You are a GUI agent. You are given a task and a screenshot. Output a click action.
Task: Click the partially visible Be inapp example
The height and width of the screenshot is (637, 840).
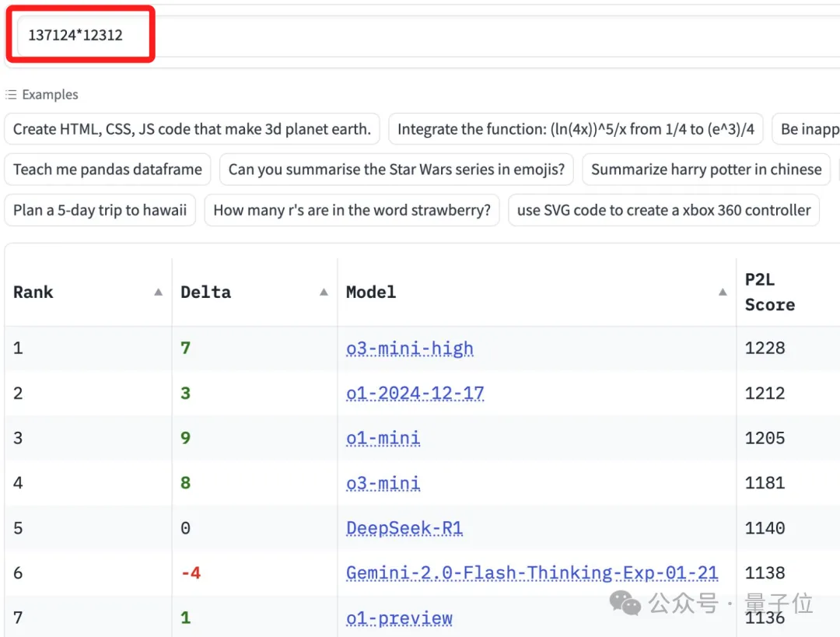807,129
